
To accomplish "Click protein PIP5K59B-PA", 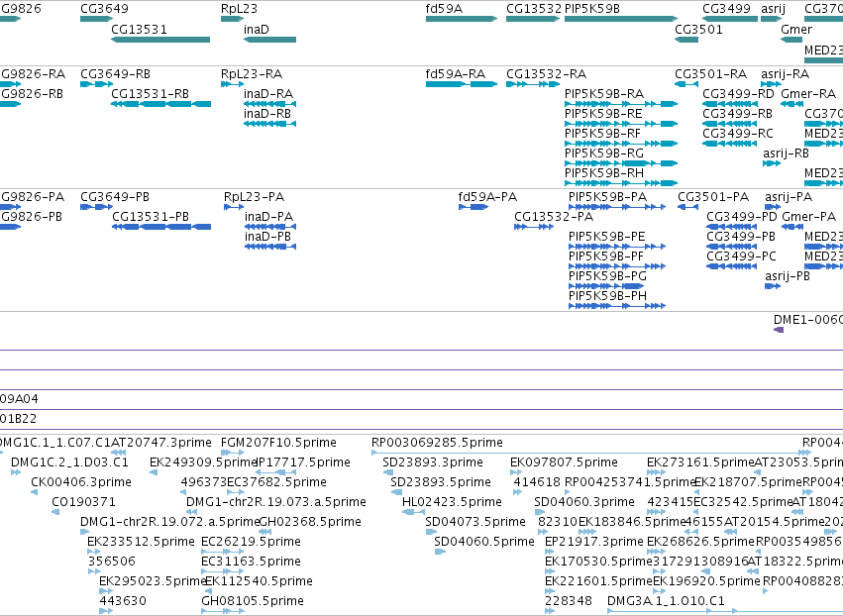I will coord(617,207).
